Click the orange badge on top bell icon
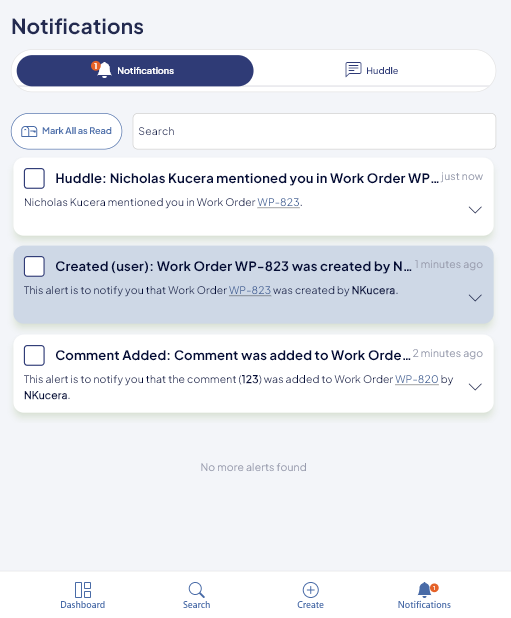The width and height of the screenshot is (511, 618). pyautogui.click(x=95, y=65)
